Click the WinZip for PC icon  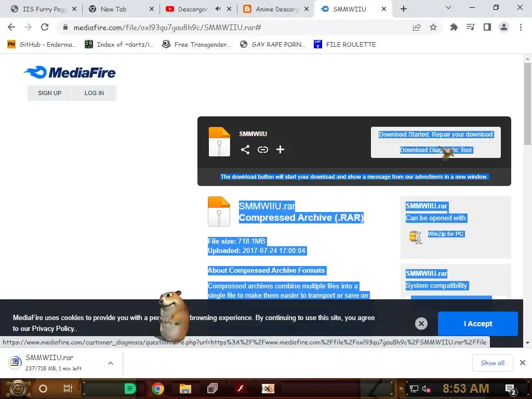tap(415, 237)
